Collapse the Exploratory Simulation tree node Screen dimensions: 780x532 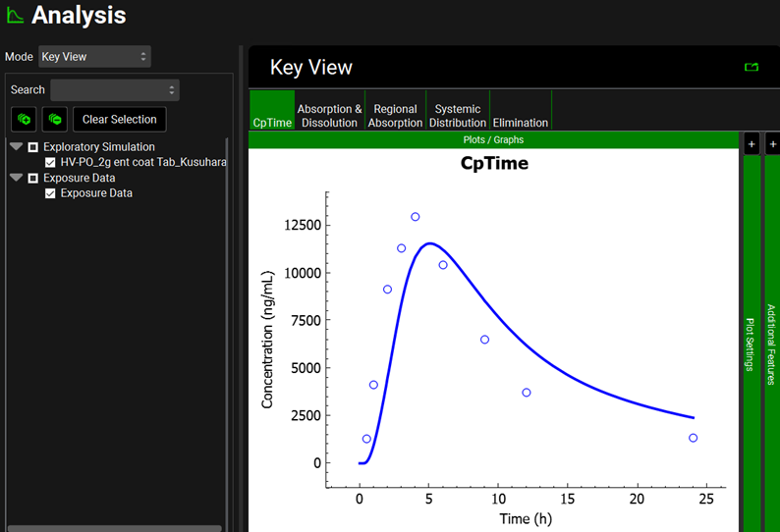pos(16,147)
